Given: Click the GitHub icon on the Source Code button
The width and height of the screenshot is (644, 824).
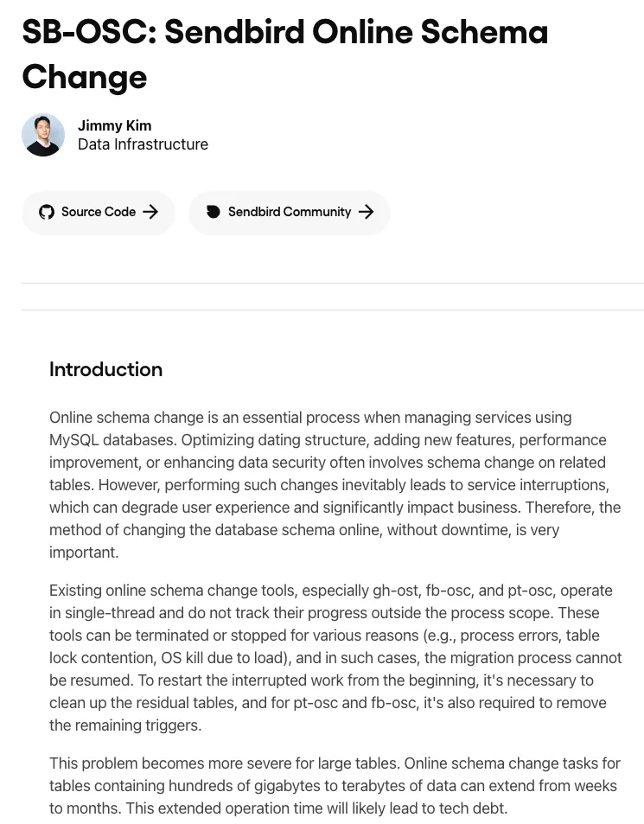Looking at the screenshot, I should (x=46, y=212).
